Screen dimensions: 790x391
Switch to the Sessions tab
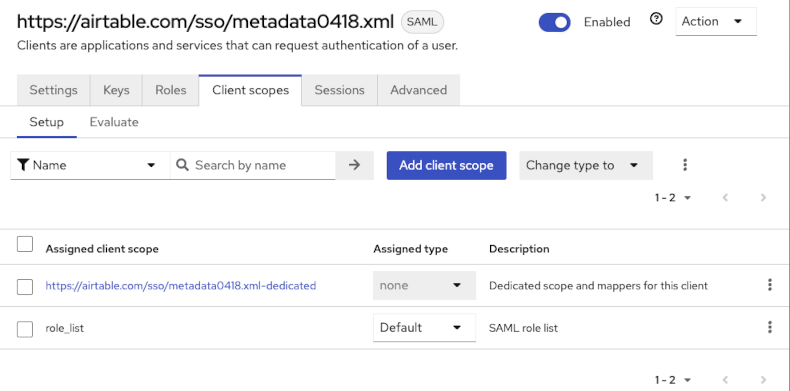point(340,90)
